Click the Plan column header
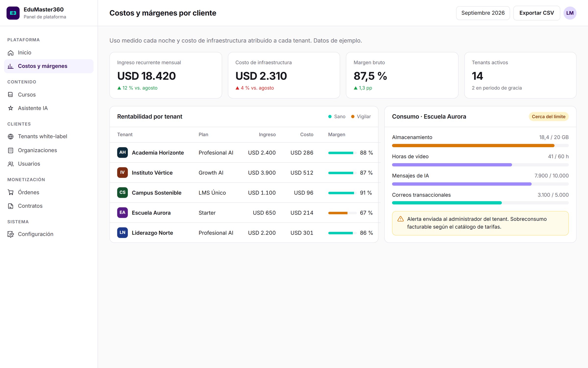The width and height of the screenshot is (588, 368). coord(203,134)
